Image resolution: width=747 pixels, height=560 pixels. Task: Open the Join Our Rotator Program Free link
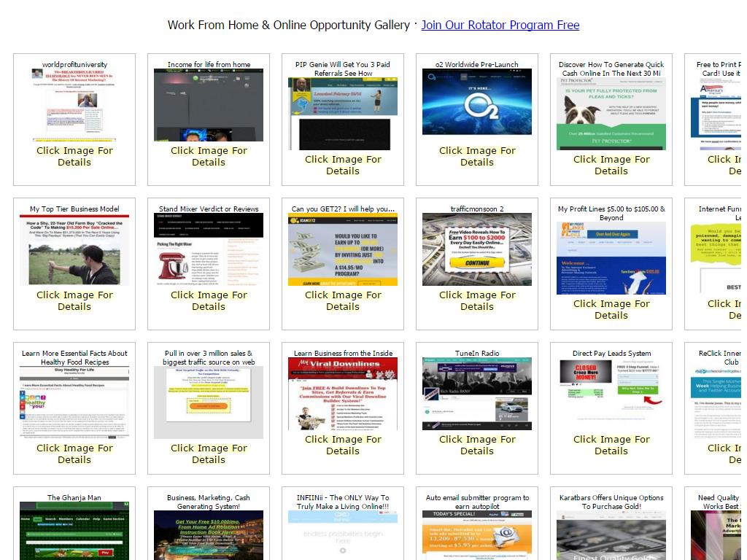500,25
